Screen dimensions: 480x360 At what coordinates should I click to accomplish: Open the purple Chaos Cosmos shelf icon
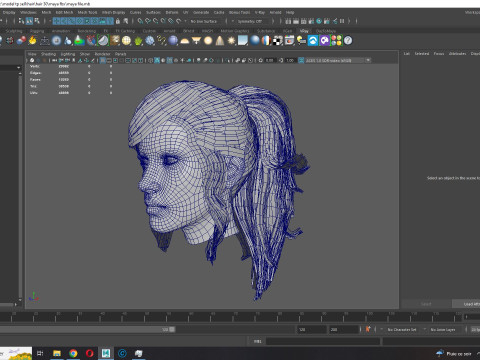tap(324, 41)
